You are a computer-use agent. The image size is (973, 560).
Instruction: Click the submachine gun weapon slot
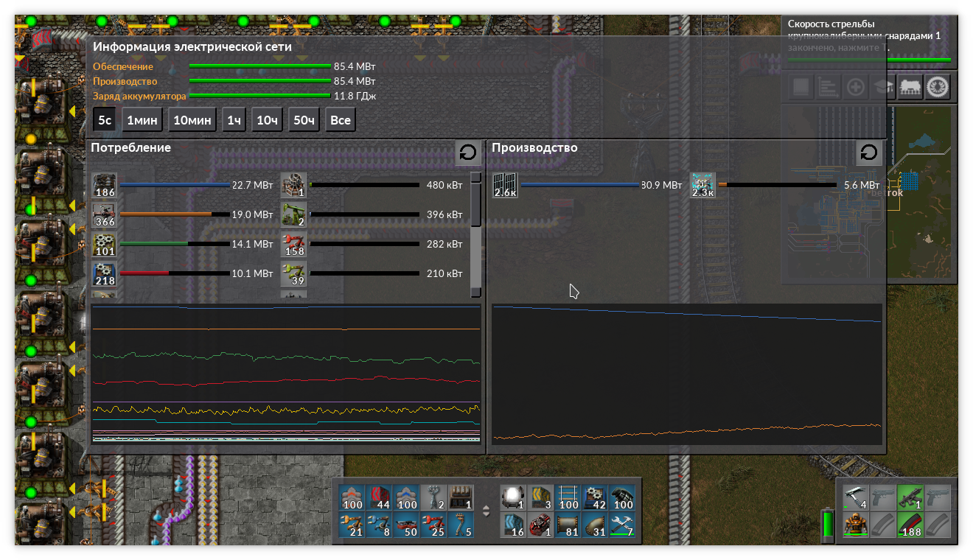point(910,497)
